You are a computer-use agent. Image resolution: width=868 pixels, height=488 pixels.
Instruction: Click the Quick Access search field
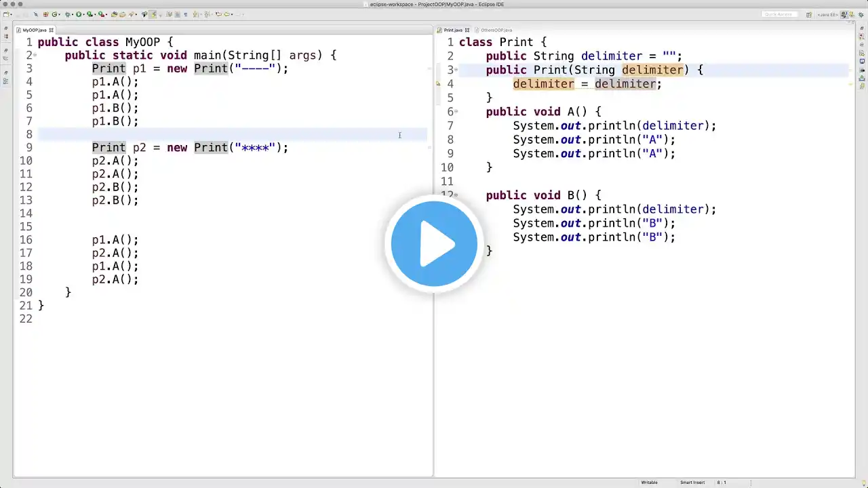(780, 14)
